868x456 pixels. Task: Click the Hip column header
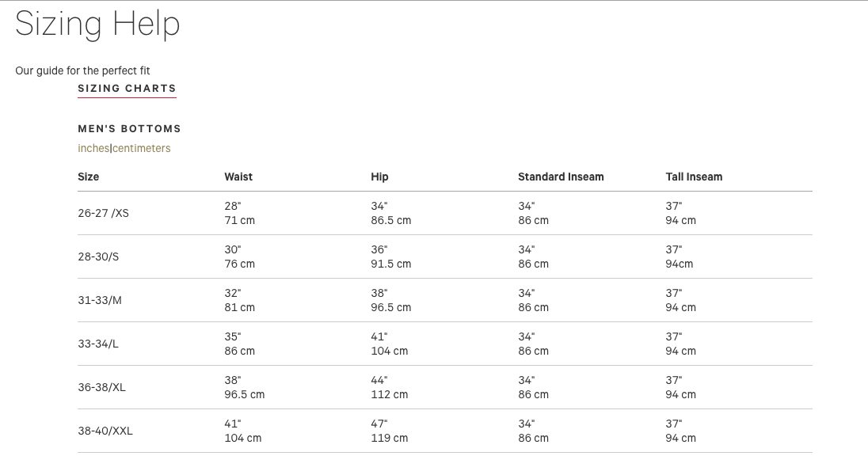(x=379, y=177)
